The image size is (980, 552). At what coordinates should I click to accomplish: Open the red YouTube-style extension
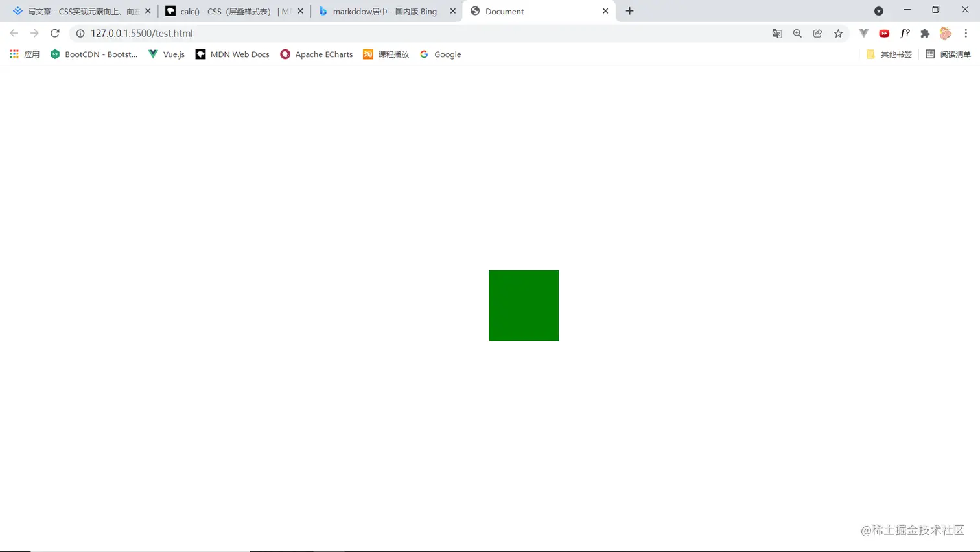884,33
